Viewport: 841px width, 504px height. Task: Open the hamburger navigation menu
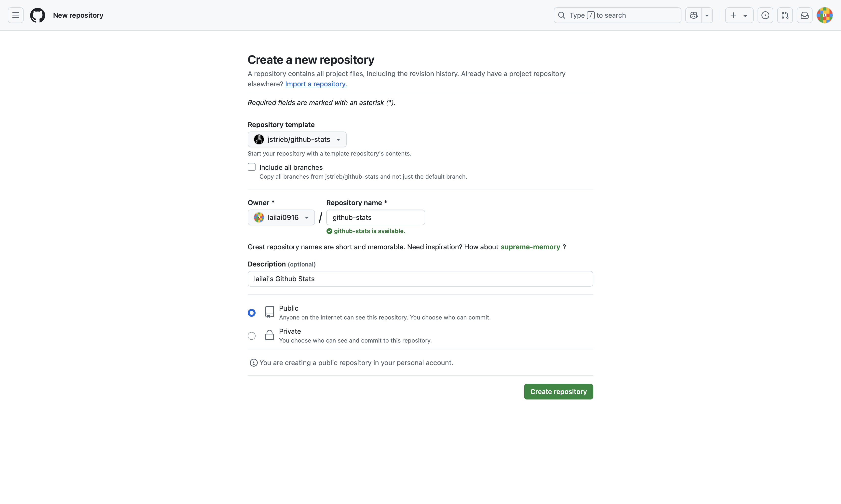16,15
